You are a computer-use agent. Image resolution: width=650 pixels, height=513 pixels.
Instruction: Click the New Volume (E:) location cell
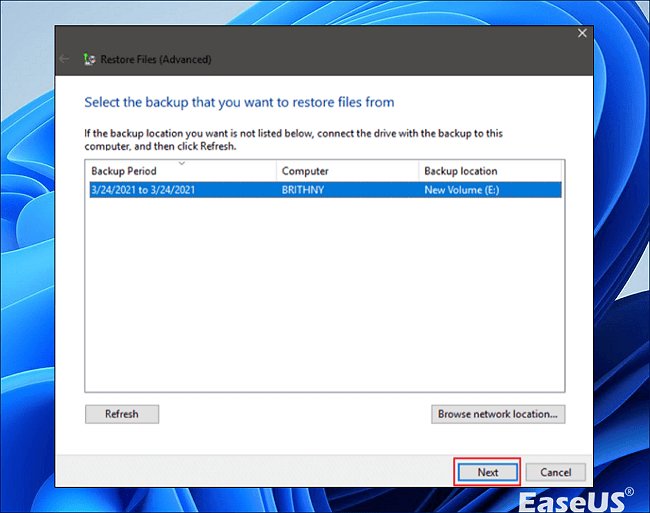tap(461, 190)
